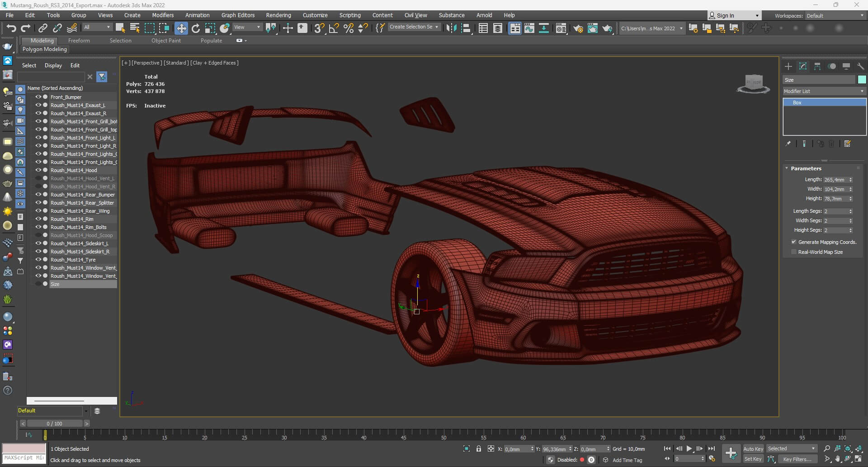Click the Align tool icon

point(466,28)
